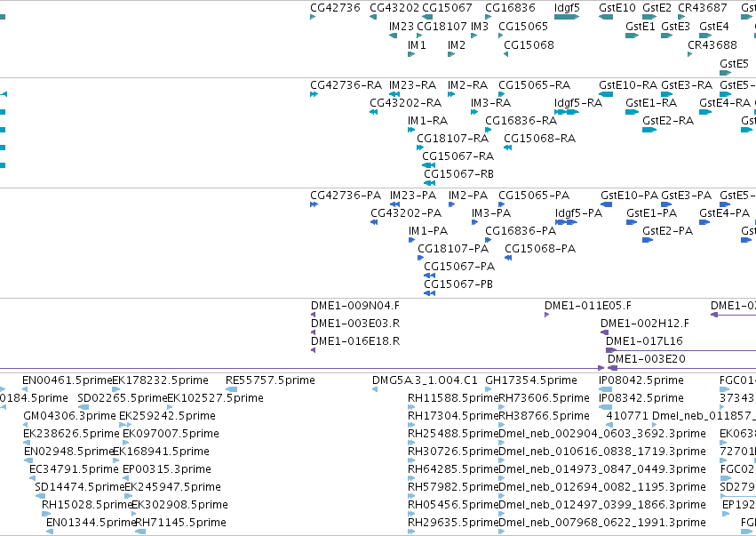This screenshot has width=756, height=536.
Task: Select the IM1-RA transcript label
Action: pyautogui.click(x=427, y=121)
